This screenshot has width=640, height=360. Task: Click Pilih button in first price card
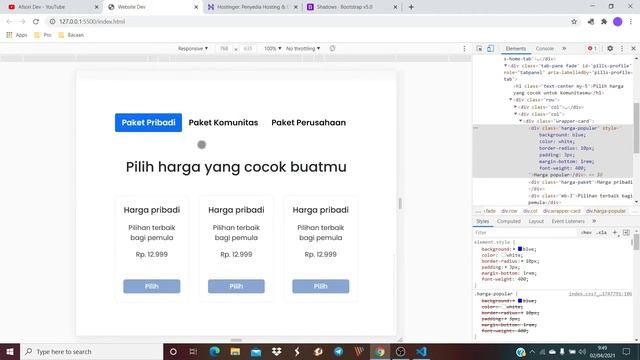click(152, 286)
